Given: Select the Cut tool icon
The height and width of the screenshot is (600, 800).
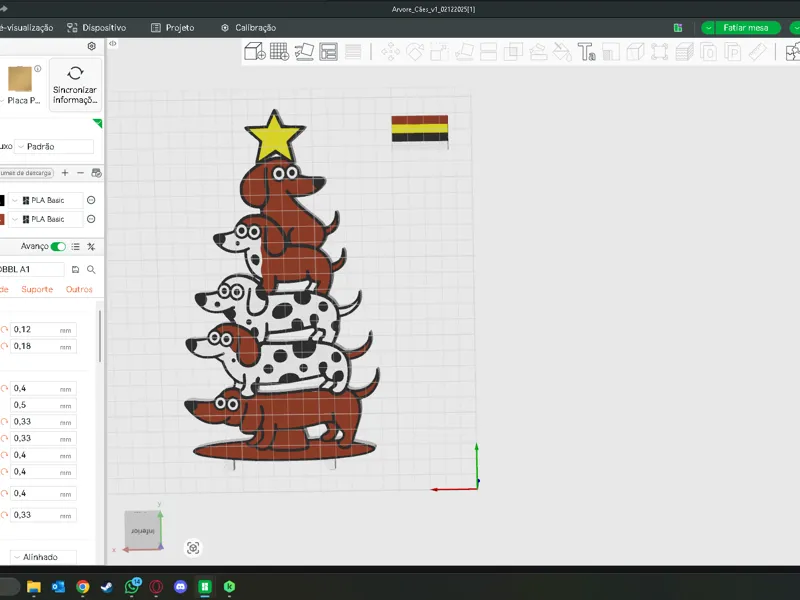Looking at the screenshot, I should pyautogui.click(x=488, y=52).
